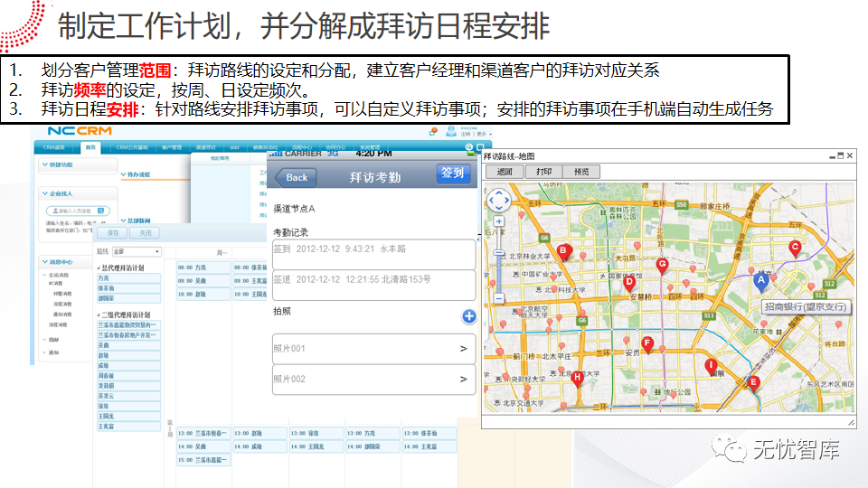Select 方亮 under 总代理月访计划
868x488 pixels.
[129, 278]
